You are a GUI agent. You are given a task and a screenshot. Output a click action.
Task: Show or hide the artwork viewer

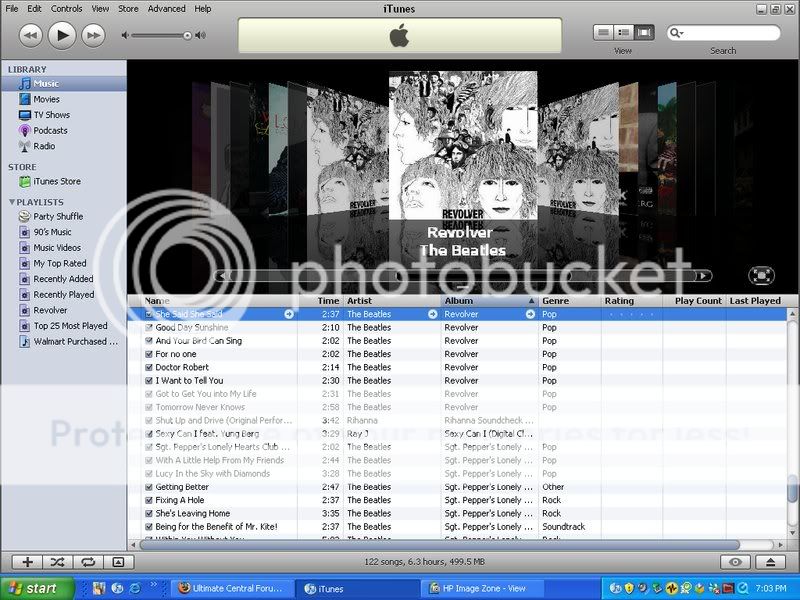pyautogui.click(x=118, y=562)
